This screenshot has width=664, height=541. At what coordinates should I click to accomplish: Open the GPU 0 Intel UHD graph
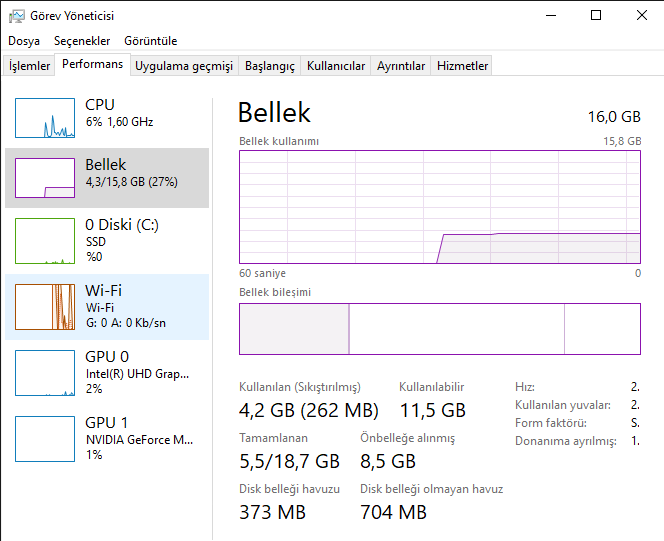[45, 372]
